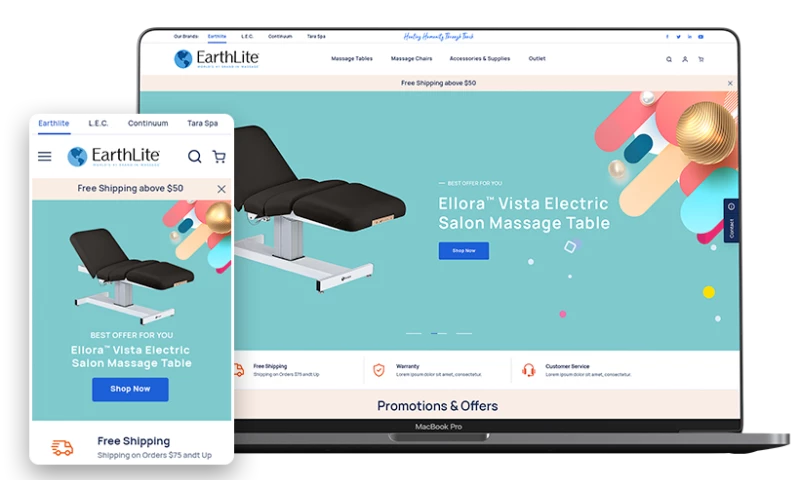Select the active middle slide indicator

(439, 333)
